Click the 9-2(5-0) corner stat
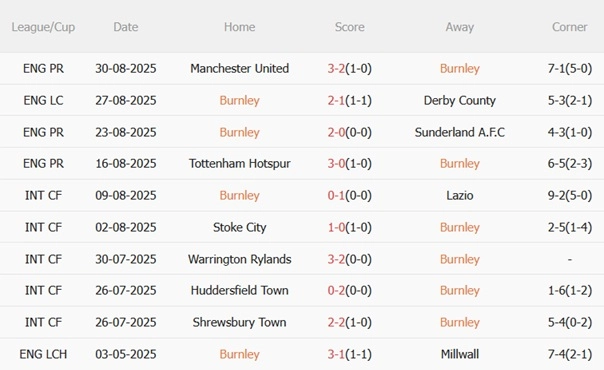Screen dimensions: 604x370 coord(570,196)
